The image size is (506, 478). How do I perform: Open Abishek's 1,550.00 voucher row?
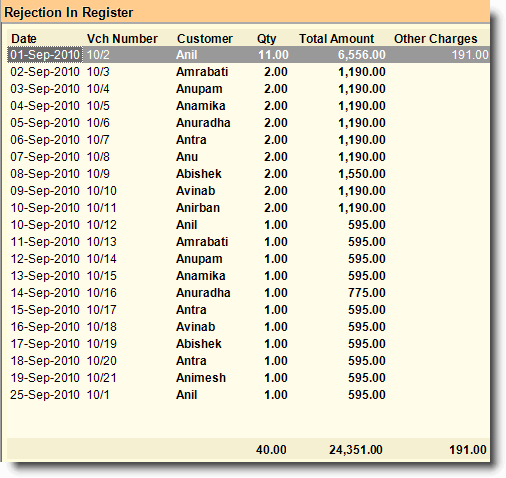pyautogui.click(x=248, y=174)
